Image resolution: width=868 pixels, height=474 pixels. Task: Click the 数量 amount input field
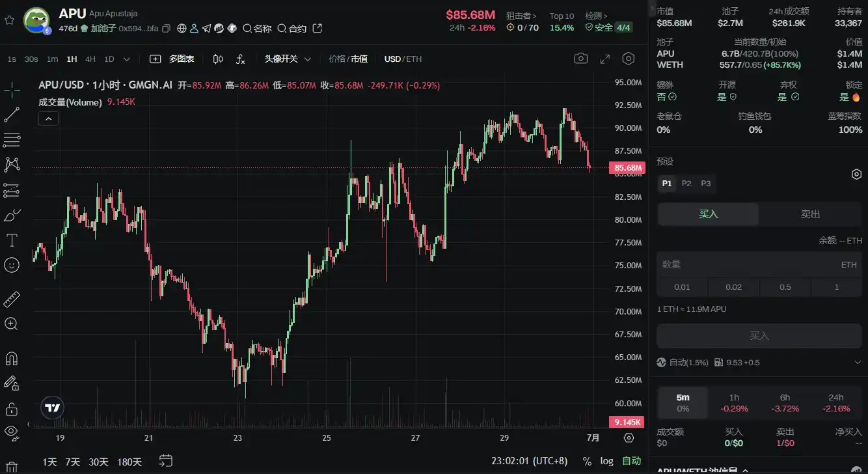pyautogui.click(x=748, y=265)
